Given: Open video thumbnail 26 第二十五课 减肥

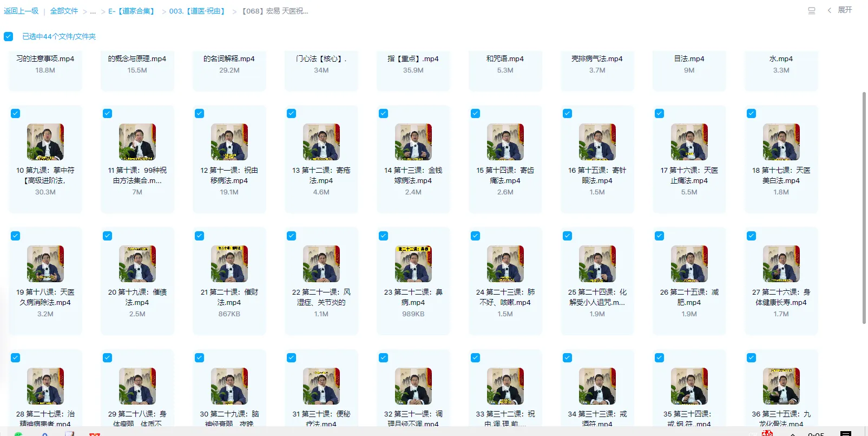Looking at the screenshot, I should pyautogui.click(x=689, y=264).
